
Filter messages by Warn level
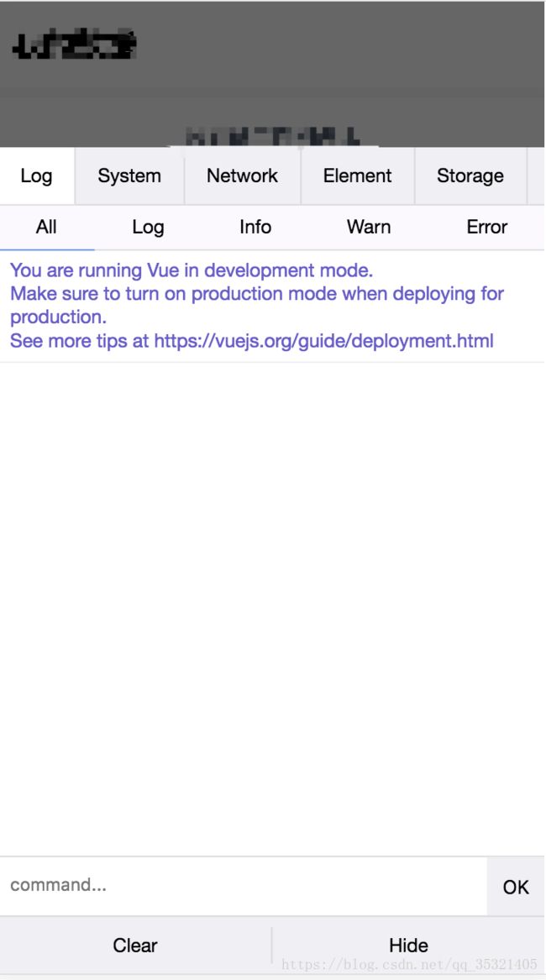point(369,227)
